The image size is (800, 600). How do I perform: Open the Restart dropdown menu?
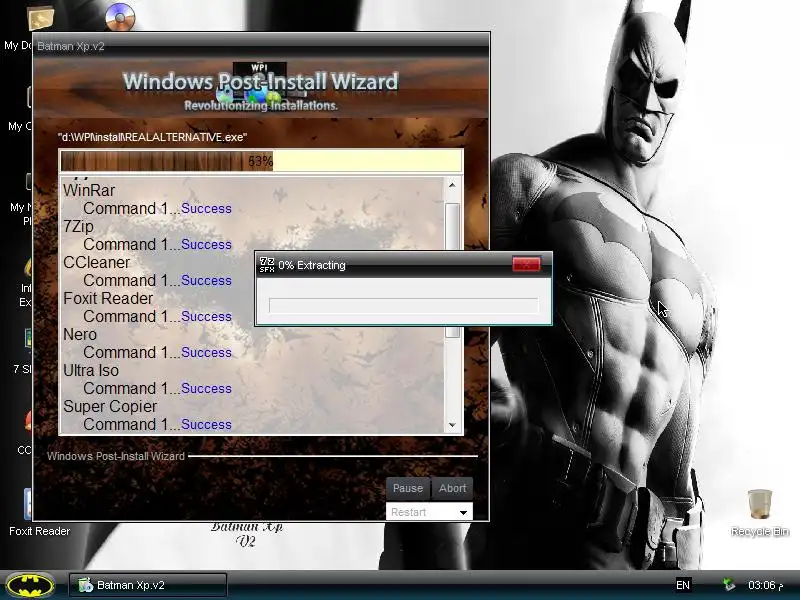429,512
